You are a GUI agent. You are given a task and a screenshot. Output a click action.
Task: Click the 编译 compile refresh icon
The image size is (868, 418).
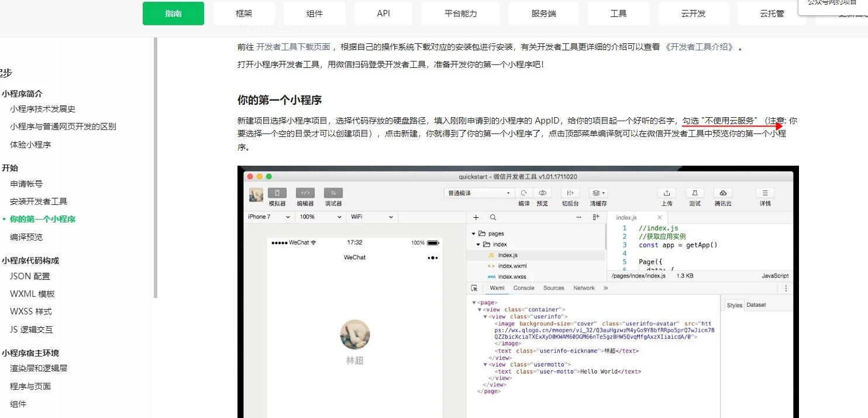click(x=524, y=193)
